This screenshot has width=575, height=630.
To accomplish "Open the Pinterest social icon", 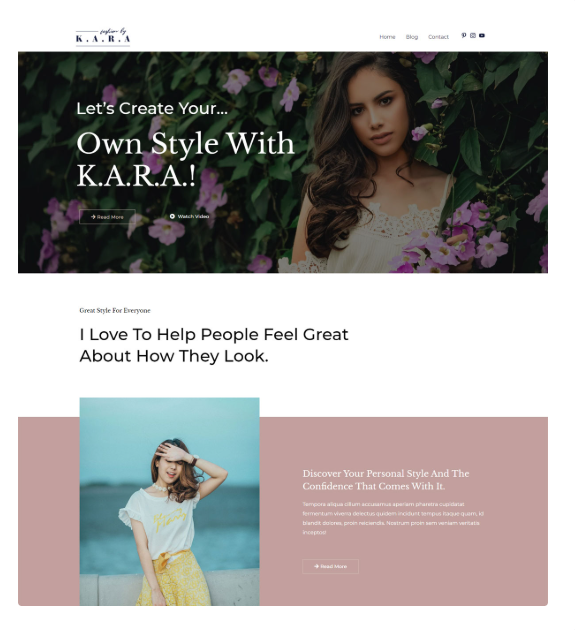I will pos(463,35).
